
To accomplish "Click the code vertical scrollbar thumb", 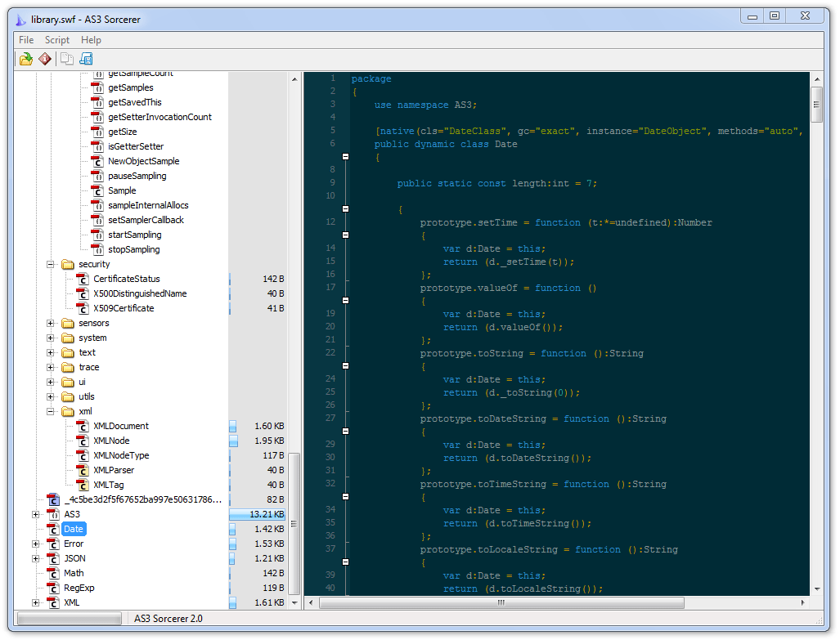I will point(817,105).
